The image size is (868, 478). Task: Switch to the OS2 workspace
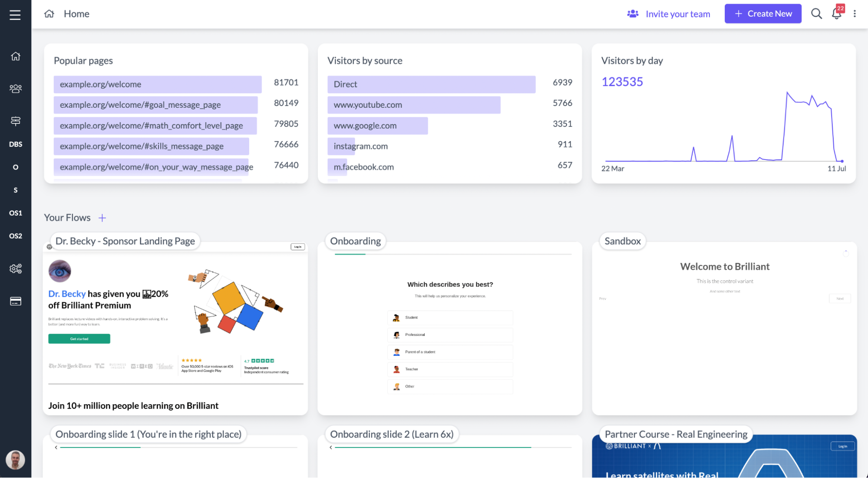pos(16,236)
